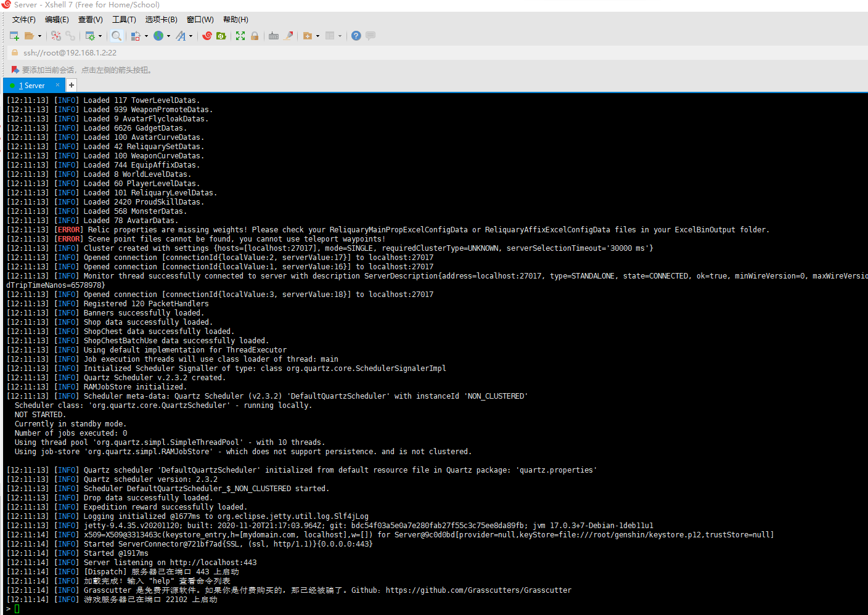
Task: Open the Help question mark icon
Action: click(355, 36)
